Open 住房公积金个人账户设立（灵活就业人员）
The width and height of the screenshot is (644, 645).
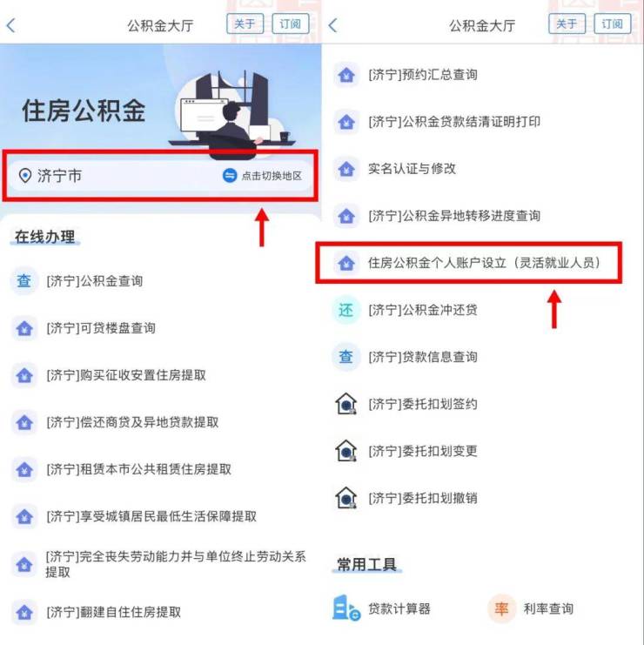point(469,263)
